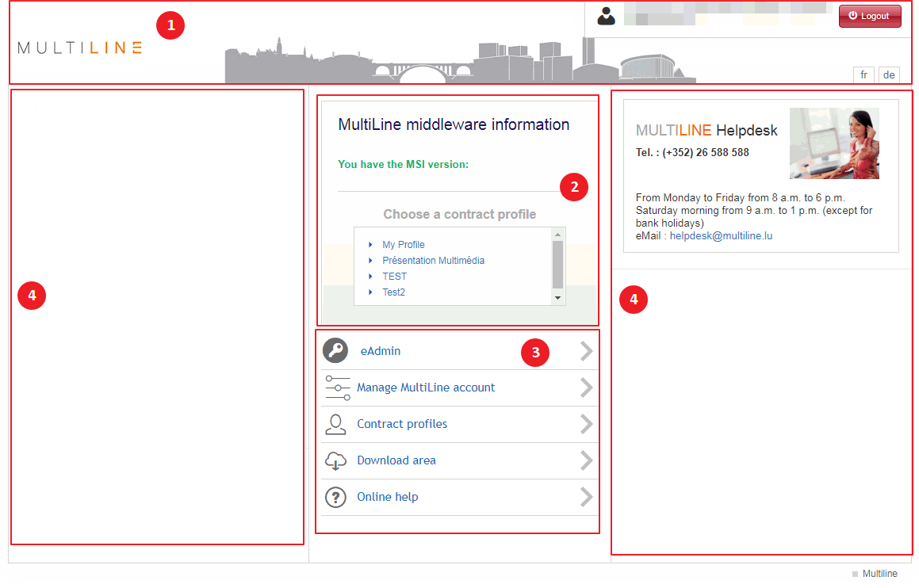Switch language to French (fr)
This screenshot has width=919, height=588.
coord(863,75)
